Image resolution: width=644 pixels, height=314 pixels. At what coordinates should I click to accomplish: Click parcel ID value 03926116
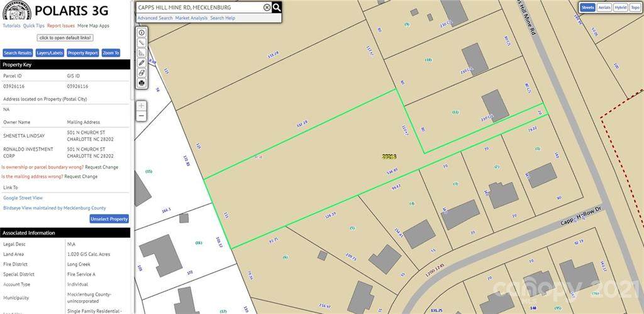click(14, 87)
